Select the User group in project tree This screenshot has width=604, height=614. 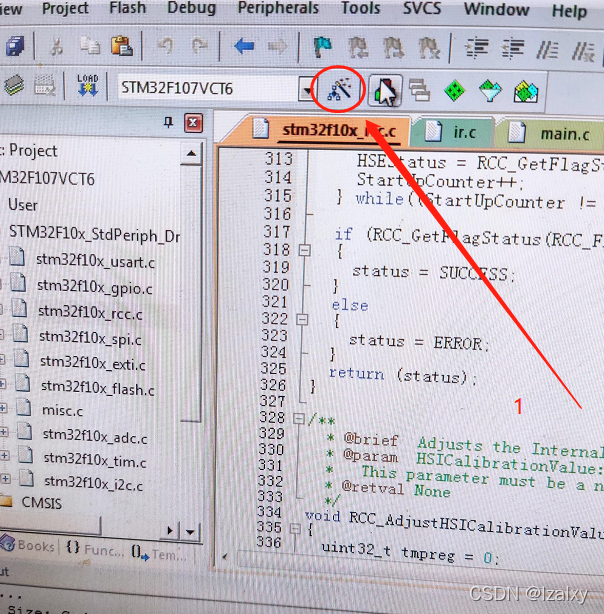23,205
